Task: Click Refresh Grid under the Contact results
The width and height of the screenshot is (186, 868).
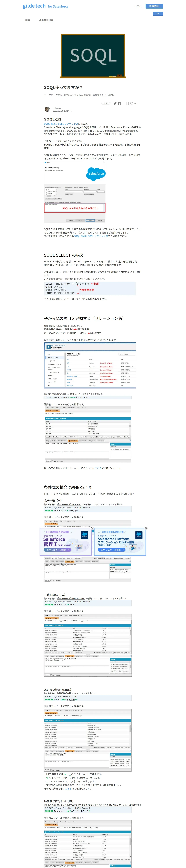Action: click(x=82, y=437)
